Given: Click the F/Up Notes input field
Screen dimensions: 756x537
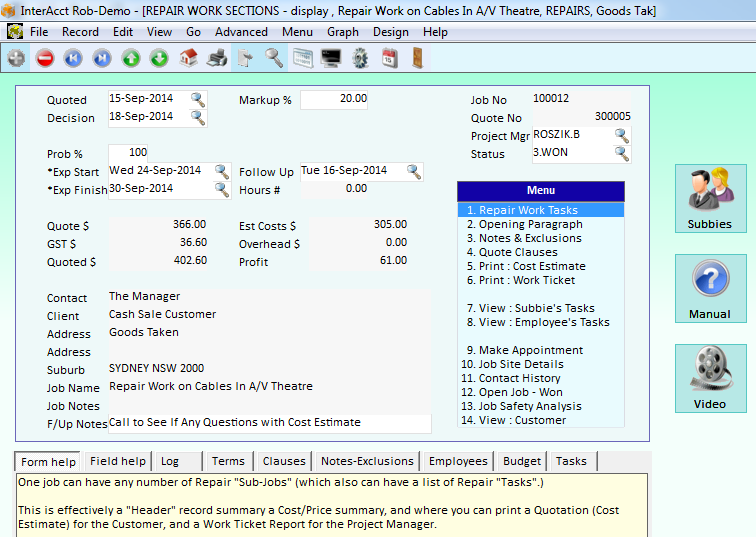Looking at the screenshot, I should click(270, 423).
